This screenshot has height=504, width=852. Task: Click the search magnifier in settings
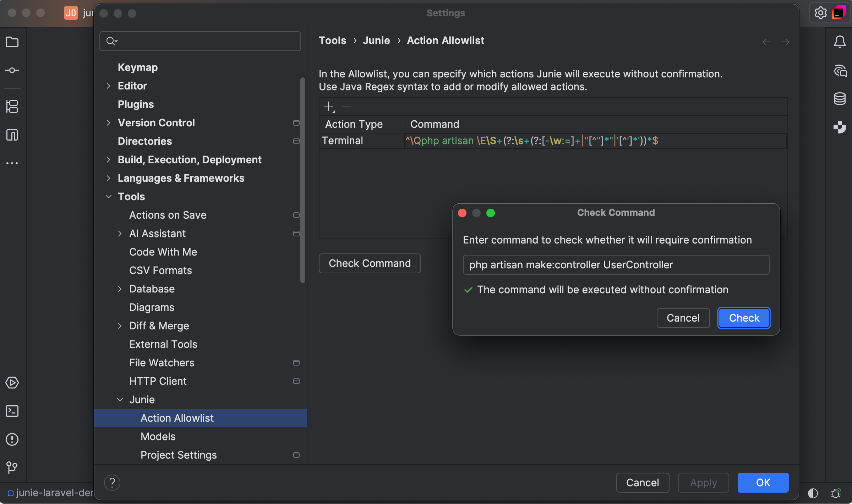pyautogui.click(x=112, y=41)
